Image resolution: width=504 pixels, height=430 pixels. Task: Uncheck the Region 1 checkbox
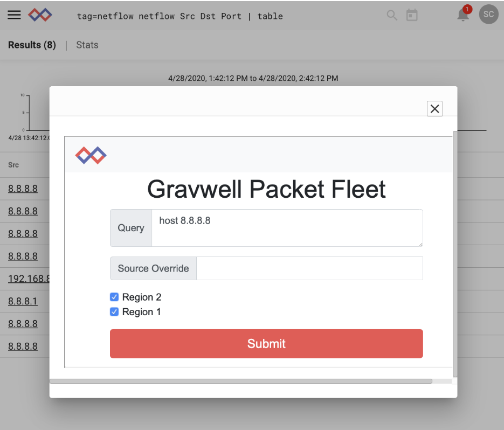tap(114, 312)
